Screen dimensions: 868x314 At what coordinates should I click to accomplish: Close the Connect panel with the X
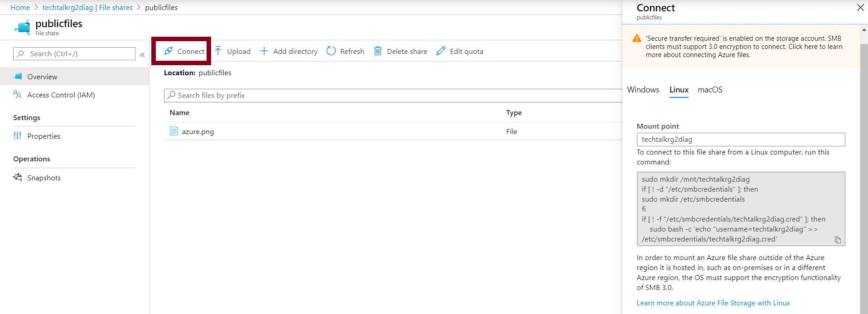pos(860,7)
